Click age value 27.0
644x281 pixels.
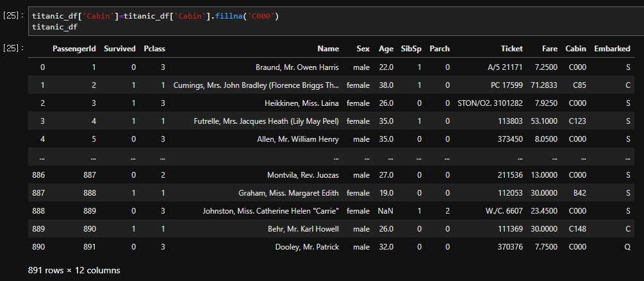pyautogui.click(x=386, y=175)
